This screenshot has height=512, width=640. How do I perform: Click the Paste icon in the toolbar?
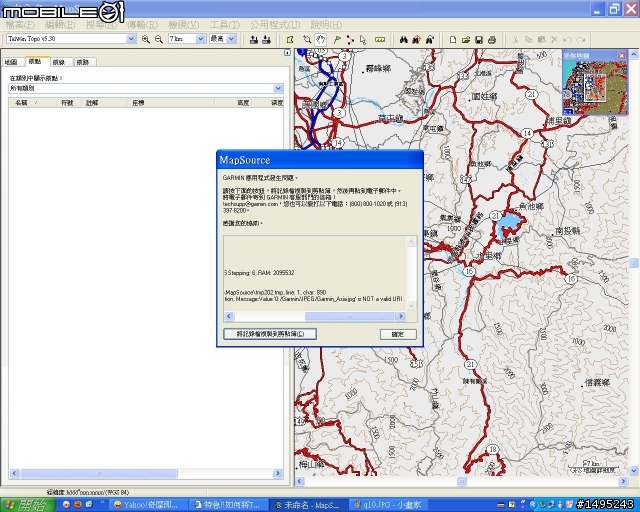tap(542, 40)
